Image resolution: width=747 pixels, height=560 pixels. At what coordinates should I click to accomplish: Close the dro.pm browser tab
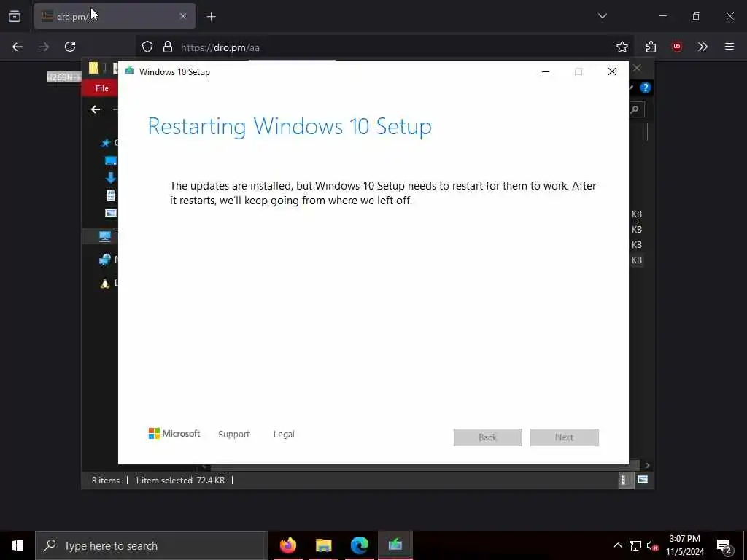[183, 16]
